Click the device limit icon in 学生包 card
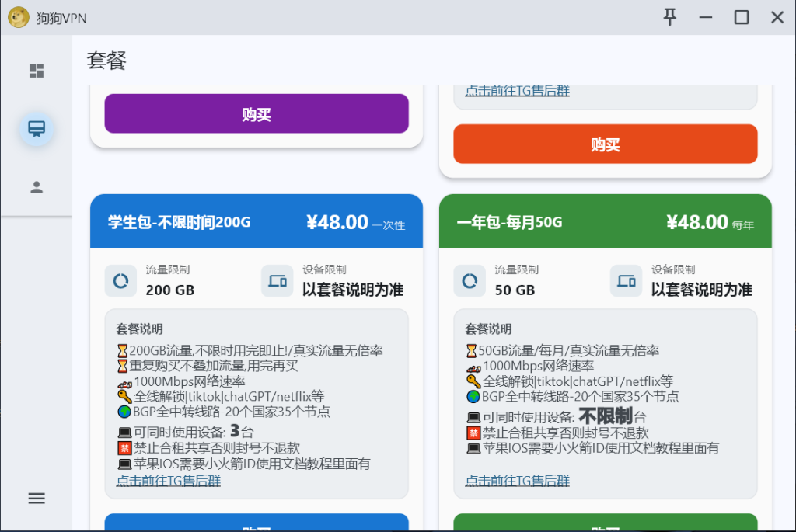Screen dimensions: 796x532 [x=278, y=280]
